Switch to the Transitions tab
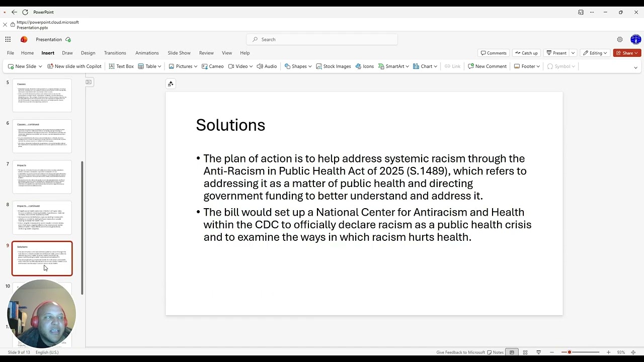 (115, 53)
